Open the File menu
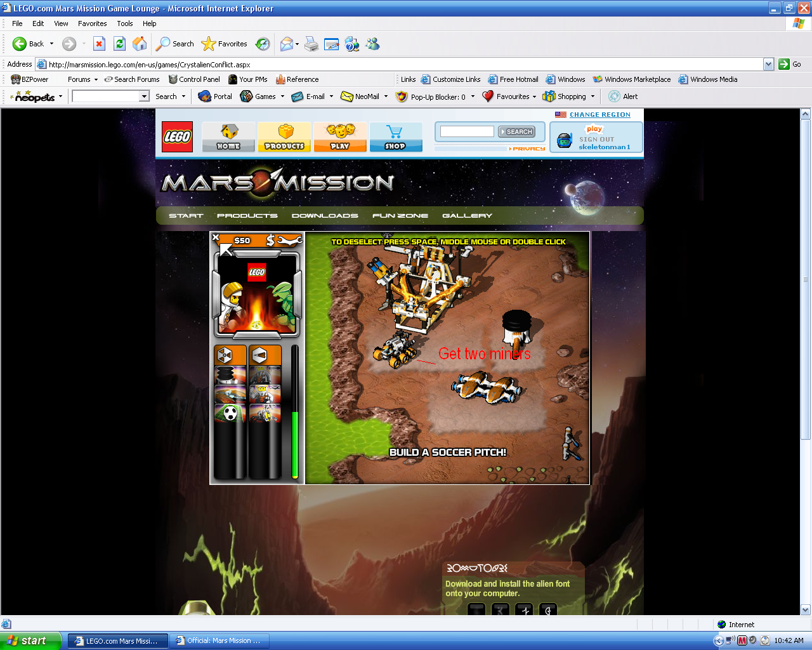The height and width of the screenshot is (650, 812). [x=17, y=23]
